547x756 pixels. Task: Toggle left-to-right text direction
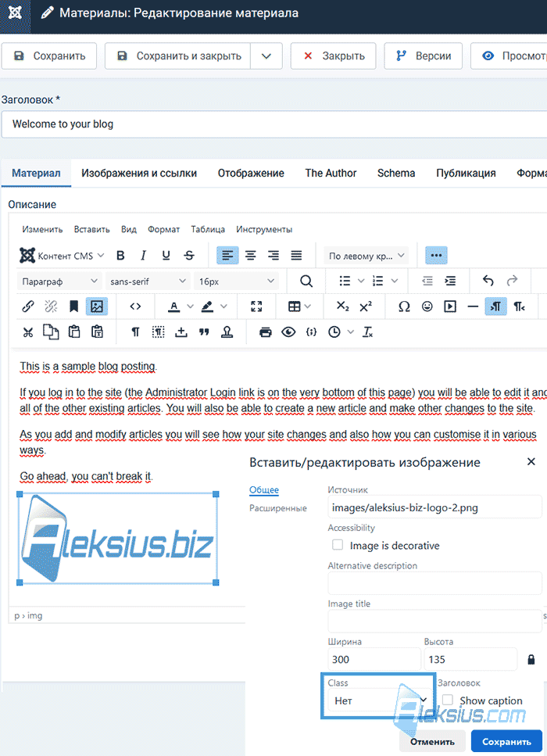495,306
